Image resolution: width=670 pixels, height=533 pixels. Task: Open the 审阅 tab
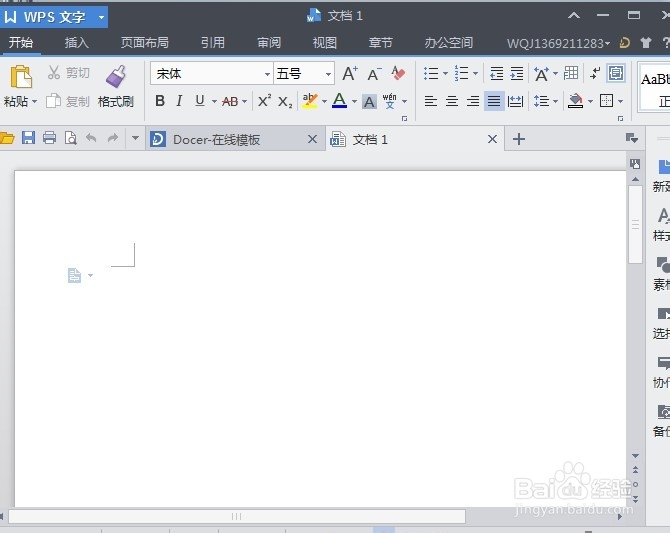click(x=269, y=43)
